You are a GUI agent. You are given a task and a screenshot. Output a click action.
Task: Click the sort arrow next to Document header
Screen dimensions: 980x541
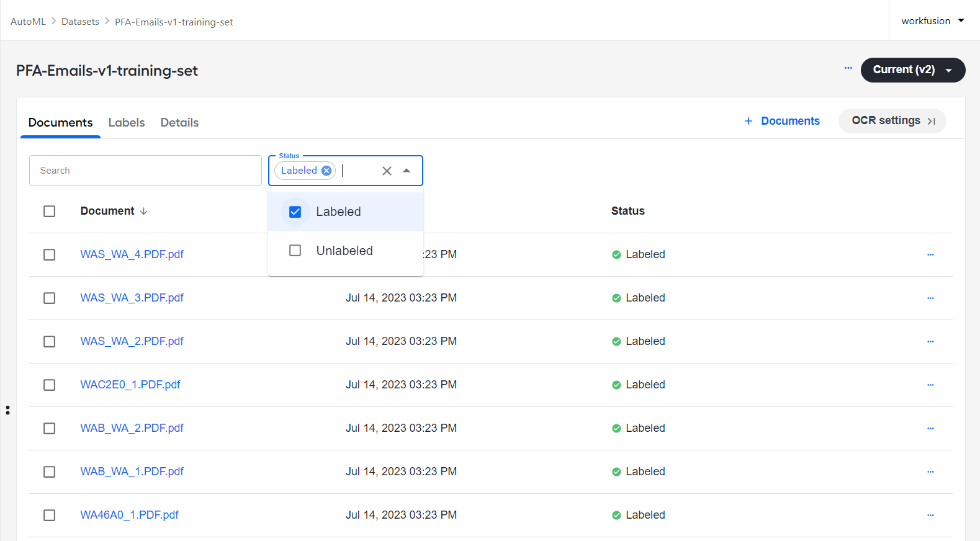[x=144, y=212]
